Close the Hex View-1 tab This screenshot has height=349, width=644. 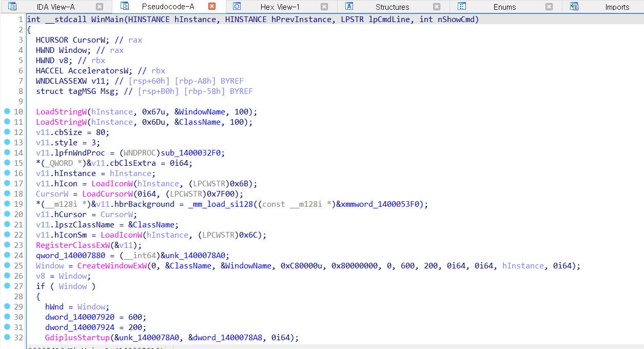click(324, 7)
